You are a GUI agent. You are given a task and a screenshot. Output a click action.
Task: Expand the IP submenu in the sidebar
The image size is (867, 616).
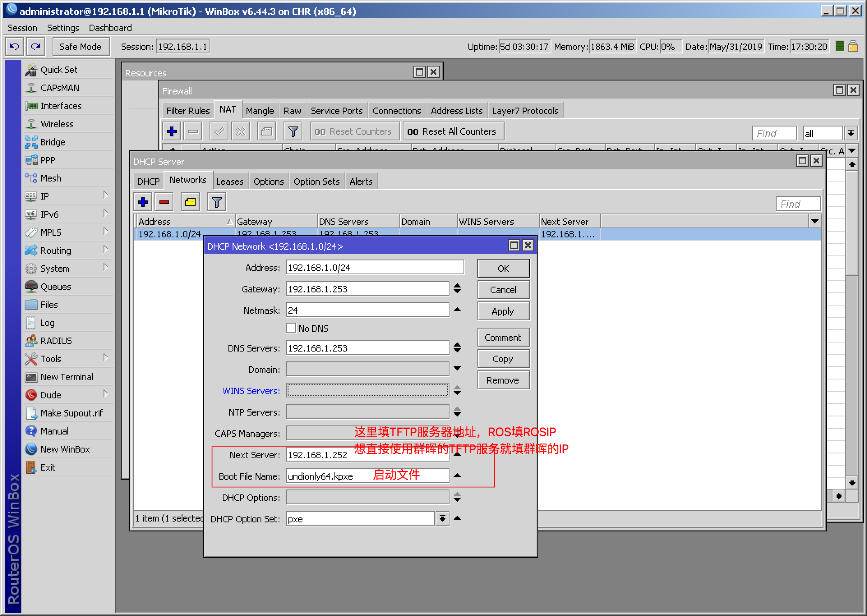click(106, 195)
